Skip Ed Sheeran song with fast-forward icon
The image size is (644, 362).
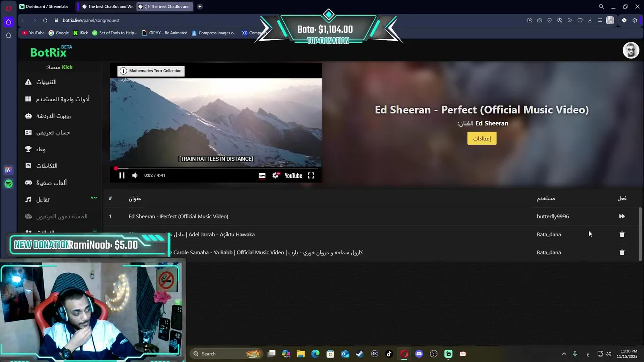coord(622,216)
